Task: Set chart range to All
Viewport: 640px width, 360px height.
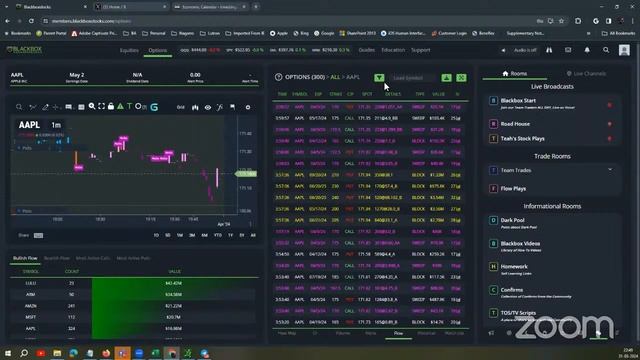Action: point(253,236)
